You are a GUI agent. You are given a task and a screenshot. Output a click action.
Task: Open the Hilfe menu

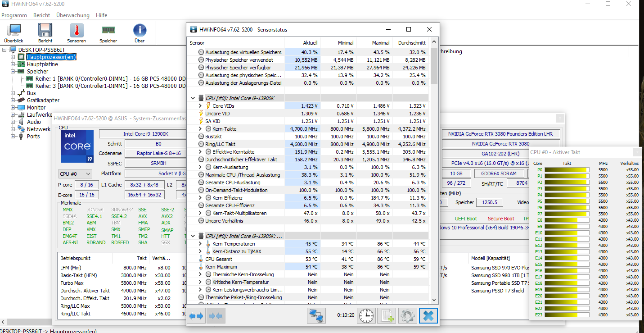point(102,15)
